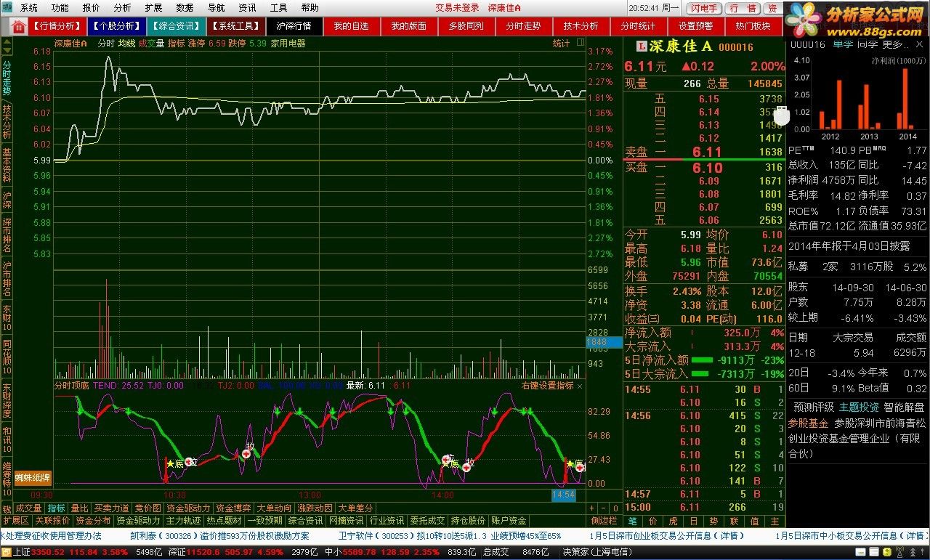Click 右键设置指标 text on indicator panel

(x=548, y=386)
